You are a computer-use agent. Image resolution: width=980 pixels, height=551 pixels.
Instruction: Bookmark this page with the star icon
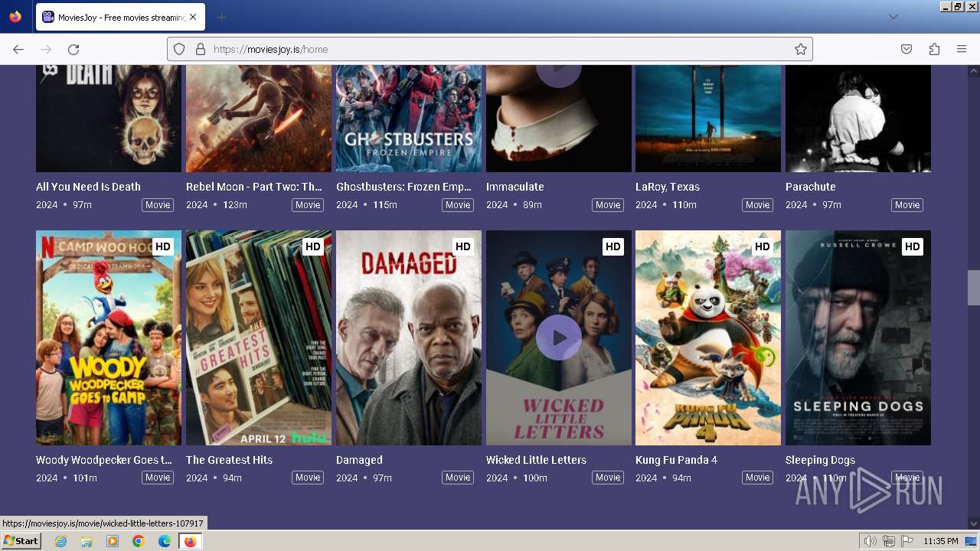pos(801,49)
